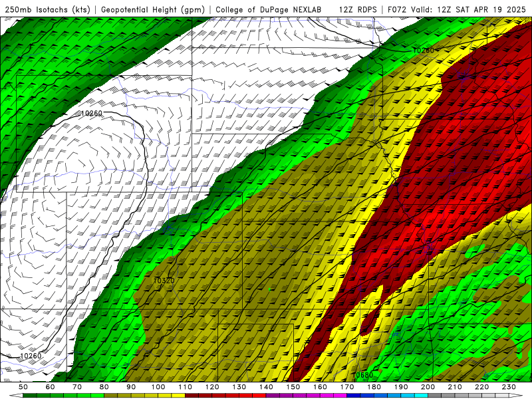
Task: Click the white left arrow cap of the color bar
Action: point(16,395)
